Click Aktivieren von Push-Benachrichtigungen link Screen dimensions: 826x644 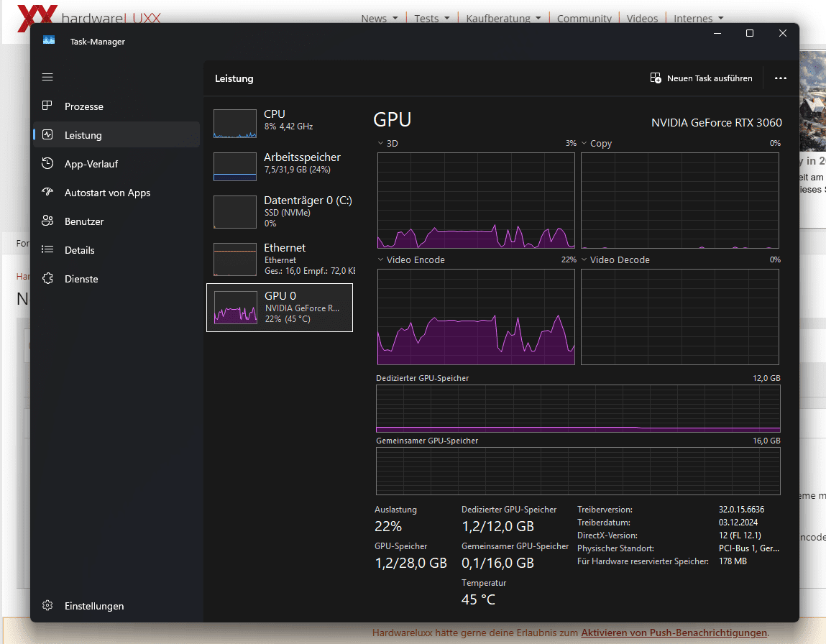point(674,632)
